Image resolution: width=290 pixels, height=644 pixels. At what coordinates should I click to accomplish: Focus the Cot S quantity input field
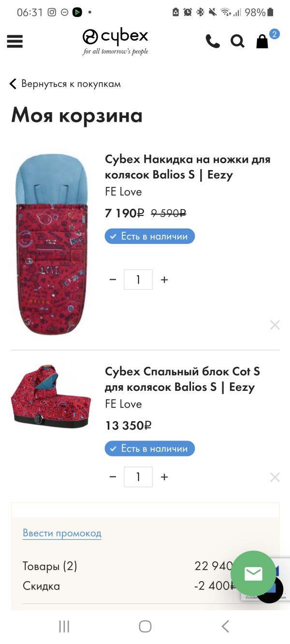point(138,477)
